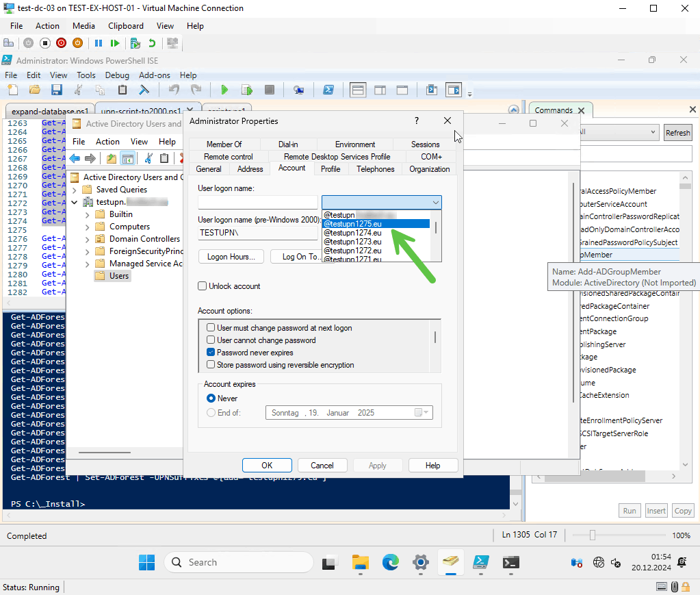This screenshot has width=700, height=595.
Task: Click New Remote PowerShell Tab icon
Action: coord(299,90)
